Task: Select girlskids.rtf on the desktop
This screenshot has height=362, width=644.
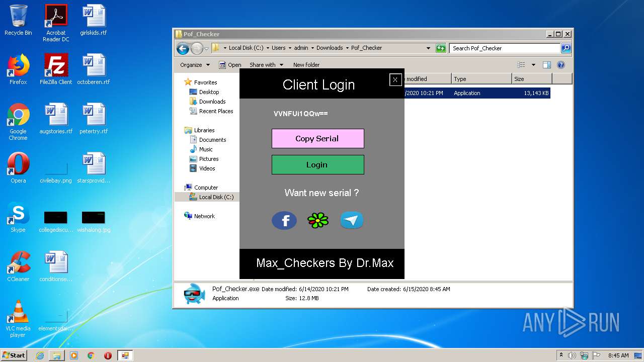Action: pos(94,21)
